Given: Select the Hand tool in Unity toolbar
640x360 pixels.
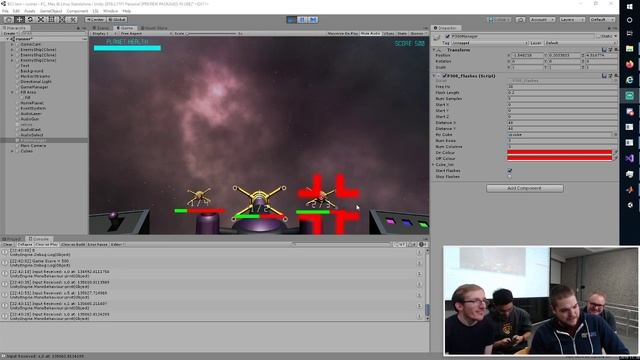Looking at the screenshot, I should [9, 19].
